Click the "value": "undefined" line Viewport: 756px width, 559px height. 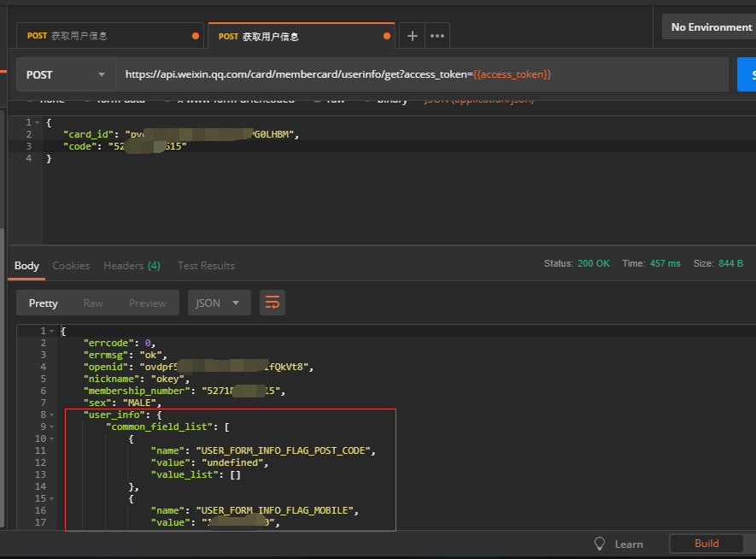click(x=209, y=462)
